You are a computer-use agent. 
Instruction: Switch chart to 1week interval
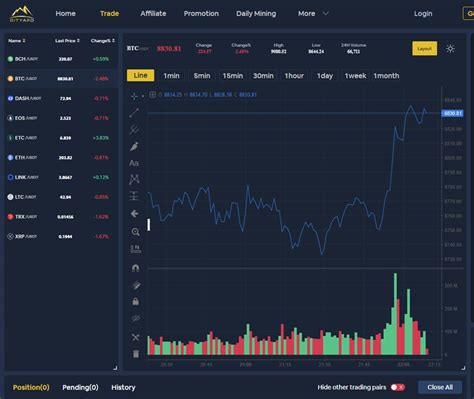tap(355, 76)
